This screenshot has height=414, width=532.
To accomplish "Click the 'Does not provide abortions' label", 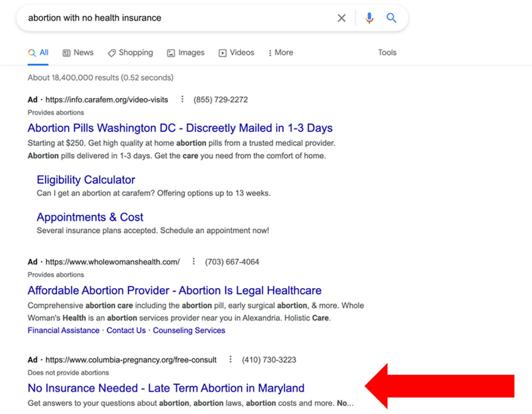I will 68,373.
